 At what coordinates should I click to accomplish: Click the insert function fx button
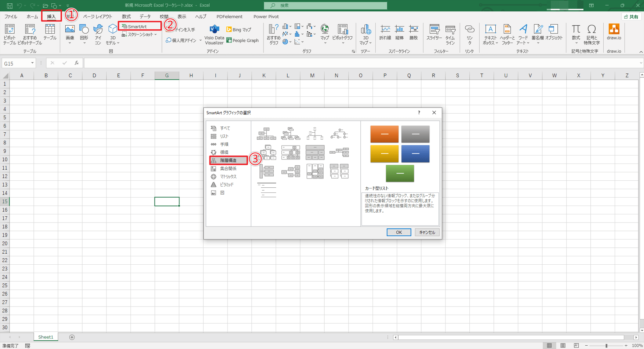pos(77,63)
